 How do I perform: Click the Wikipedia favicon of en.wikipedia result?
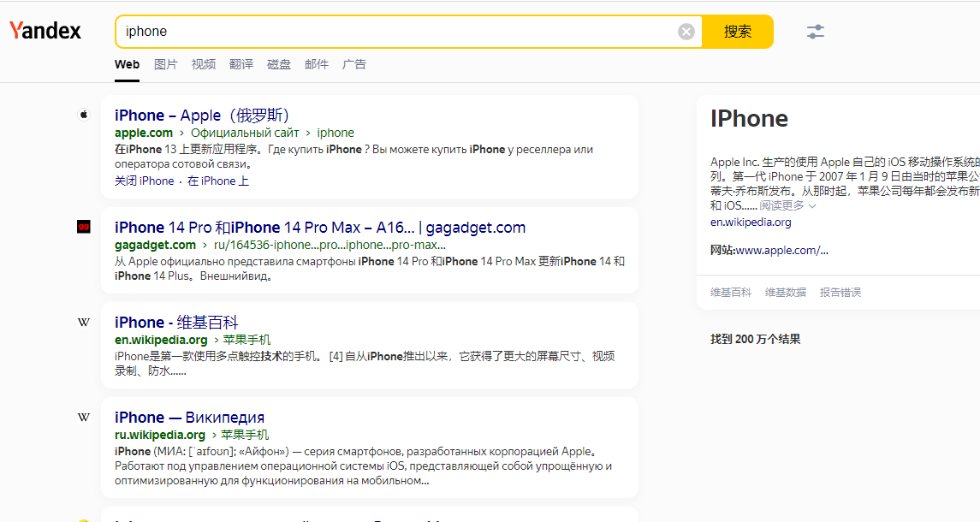pos(84,322)
